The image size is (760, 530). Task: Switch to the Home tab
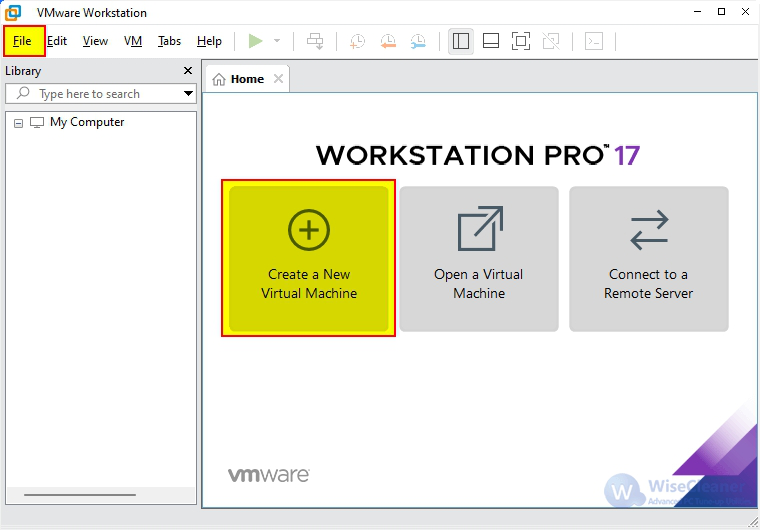[247, 79]
